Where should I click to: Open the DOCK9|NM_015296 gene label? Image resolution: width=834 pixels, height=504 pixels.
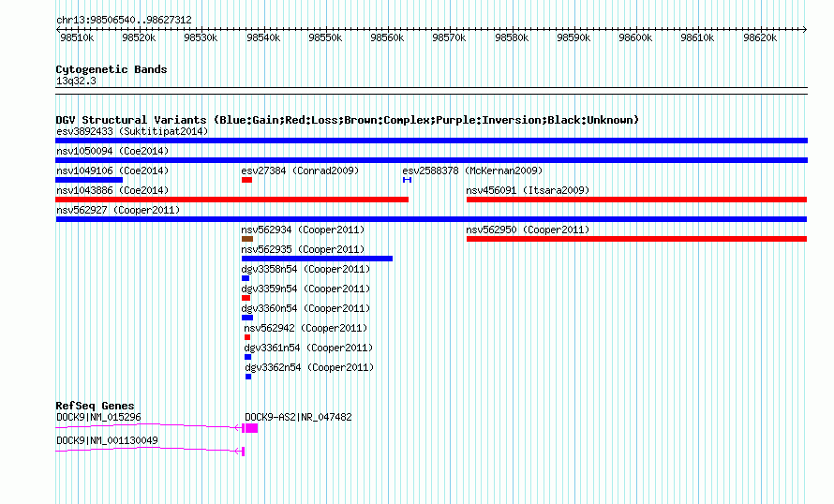click(99, 417)
